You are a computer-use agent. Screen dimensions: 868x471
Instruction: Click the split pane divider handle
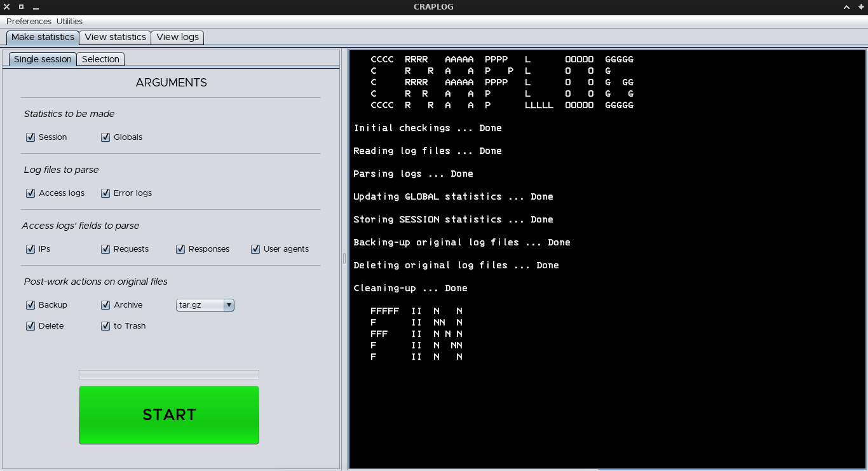click(x=344, y=259)
